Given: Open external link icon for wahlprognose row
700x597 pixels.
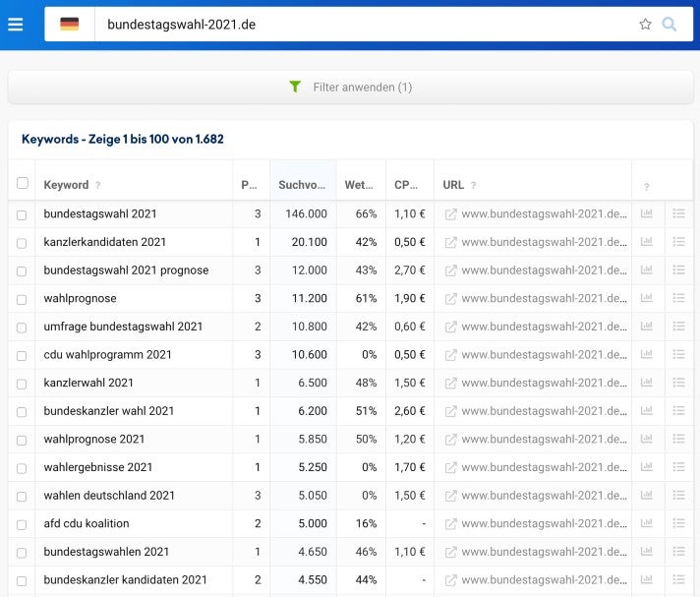Looking at the screenshot, I should point(451,298).
